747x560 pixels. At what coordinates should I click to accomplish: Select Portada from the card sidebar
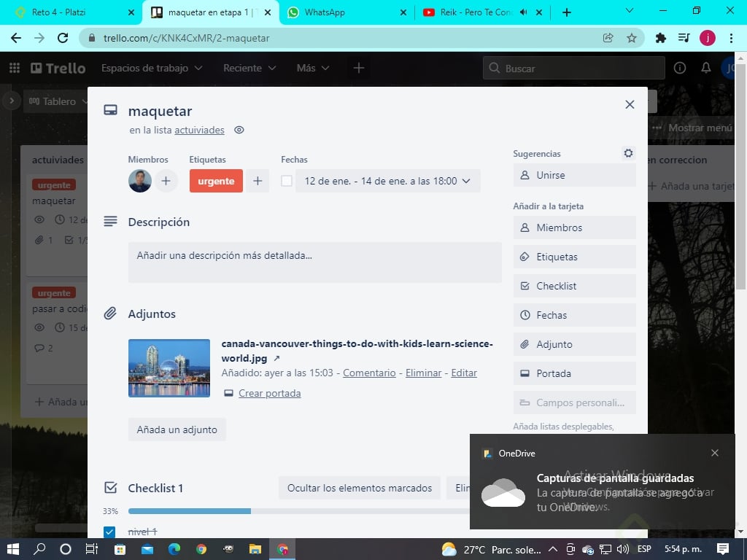(x=573, y=373)
